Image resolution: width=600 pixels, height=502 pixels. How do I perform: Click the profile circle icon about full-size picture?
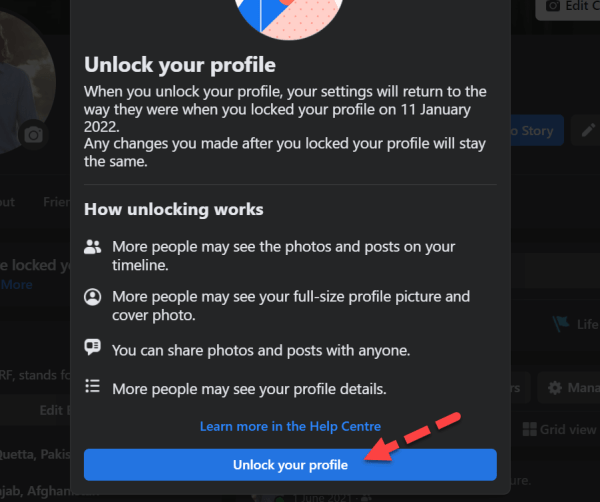tap(92, 297)
